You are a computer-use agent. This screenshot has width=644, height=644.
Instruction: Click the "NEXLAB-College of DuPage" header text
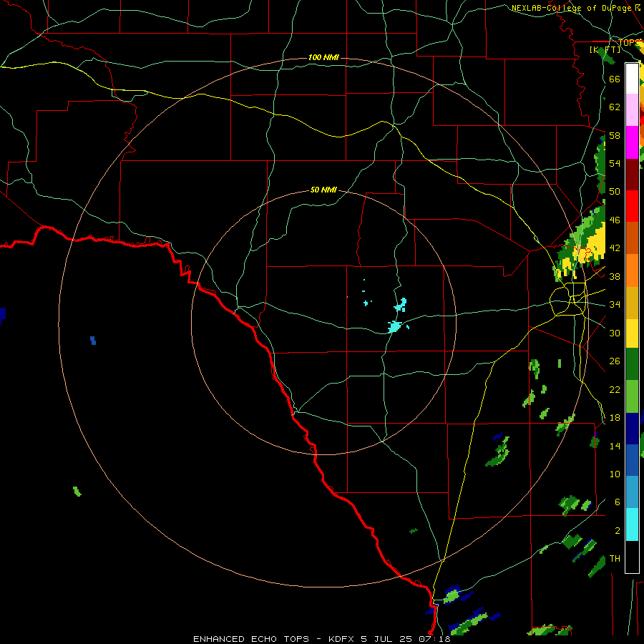pos(571,8)
